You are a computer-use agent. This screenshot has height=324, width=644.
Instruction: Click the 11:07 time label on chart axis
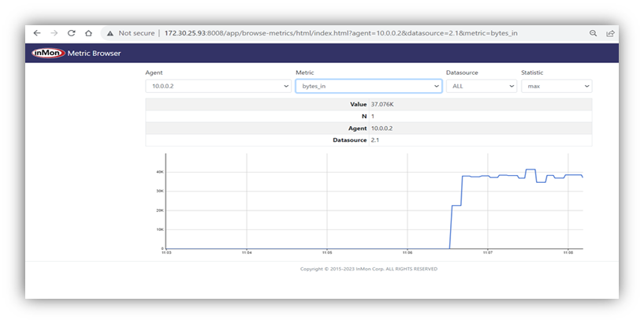(488, 253)
